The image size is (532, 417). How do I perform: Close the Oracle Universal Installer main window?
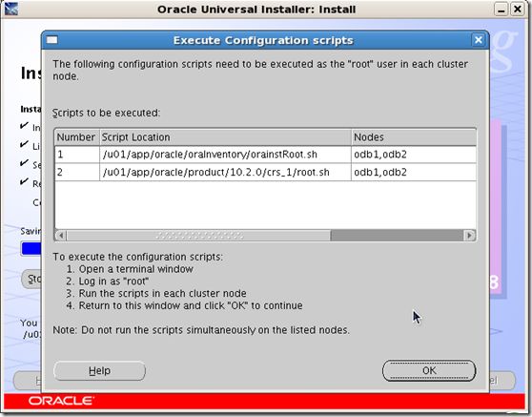pos(518,10)
